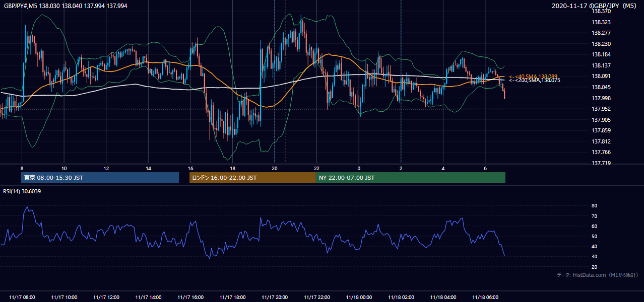Click the hour 10 label under price chart
This screenshot has height=302, width=644.
tap(64, 169)
